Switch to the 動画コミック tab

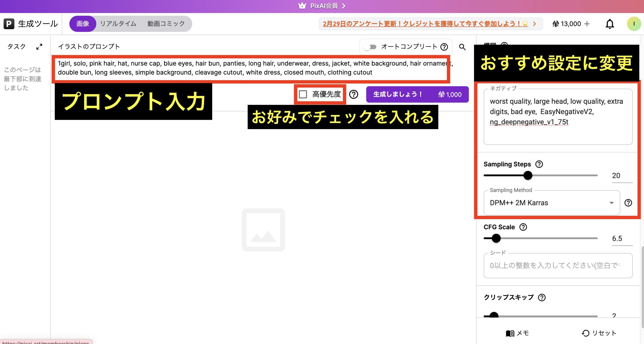click(166, 24)
